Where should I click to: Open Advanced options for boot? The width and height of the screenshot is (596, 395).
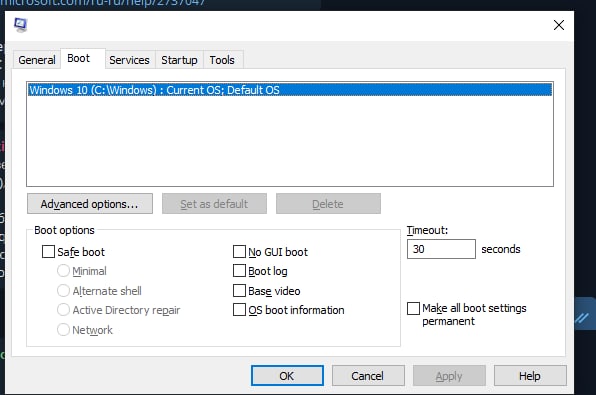tap(90, 204)
